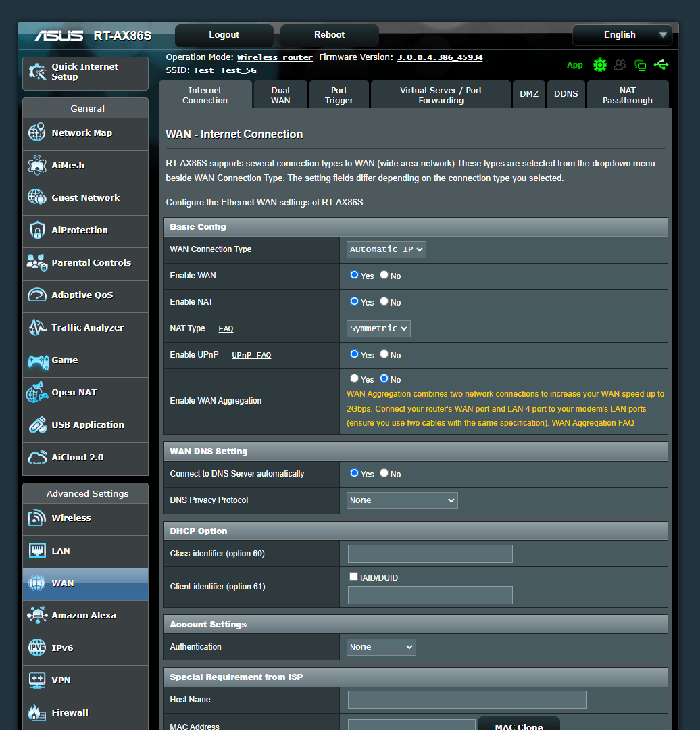Check the IAID/DUID checkbox
This screenshot has width=700, height=730.
click(353, 576)
